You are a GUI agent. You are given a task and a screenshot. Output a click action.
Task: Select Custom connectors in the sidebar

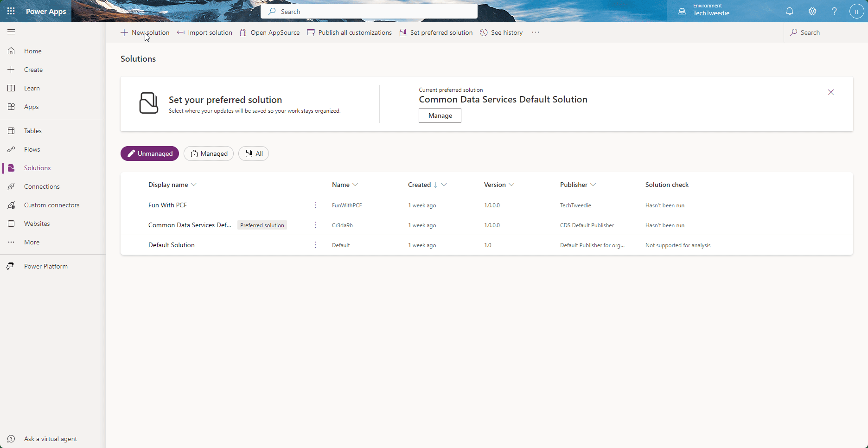pyautogui.click(x=51, y=205)
